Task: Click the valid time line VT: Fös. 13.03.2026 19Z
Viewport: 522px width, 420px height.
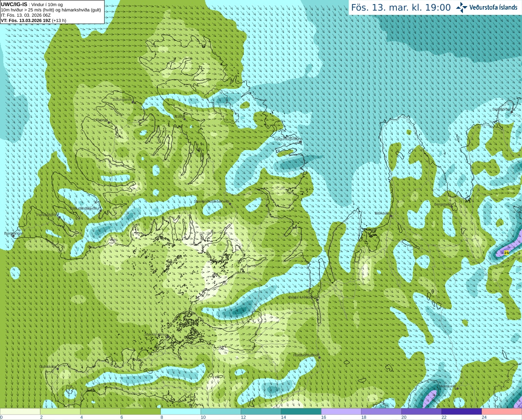Action: pyautogui.click(x=33, y=20)
